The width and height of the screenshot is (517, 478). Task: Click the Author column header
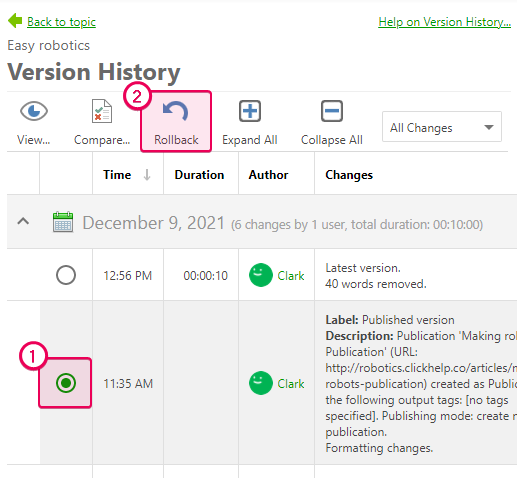click(x=268, y=175)
